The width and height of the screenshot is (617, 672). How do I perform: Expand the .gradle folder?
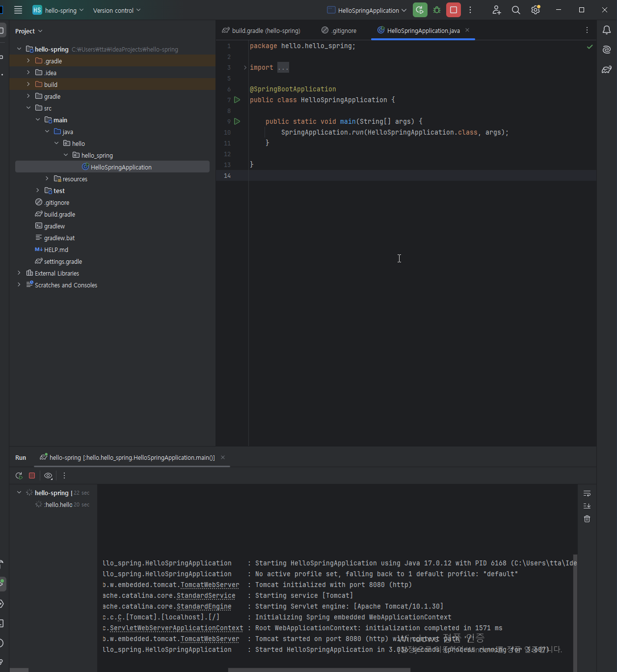pyautogui.click(x=28, y=61)
